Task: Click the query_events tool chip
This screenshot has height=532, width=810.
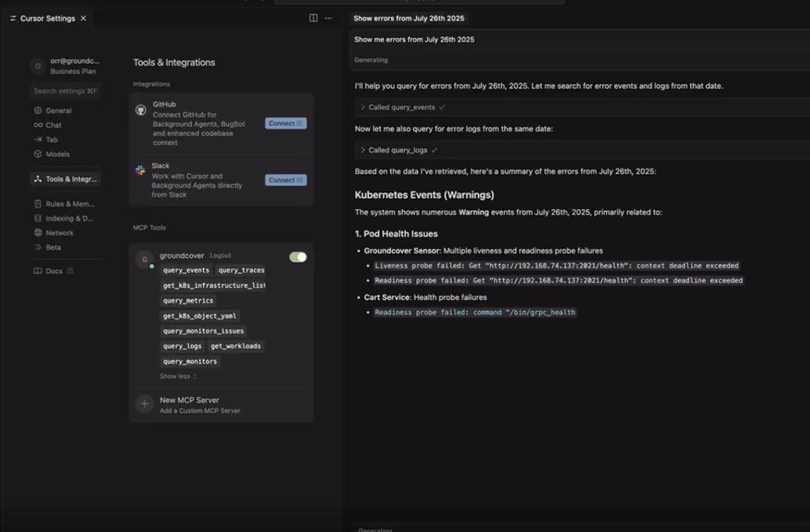Action: tap(186, 270)
